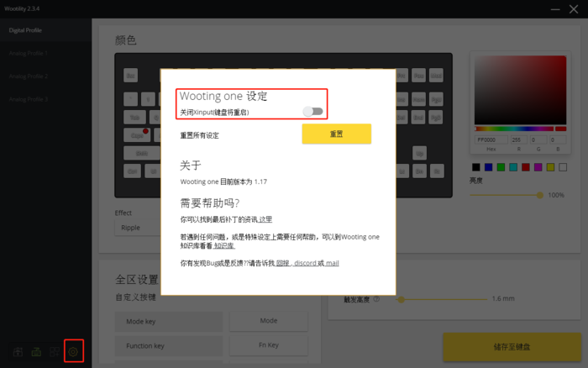Select the Esc key on keyboard layout
Screen dimensions: 588x368
click(x=130, y=76)
